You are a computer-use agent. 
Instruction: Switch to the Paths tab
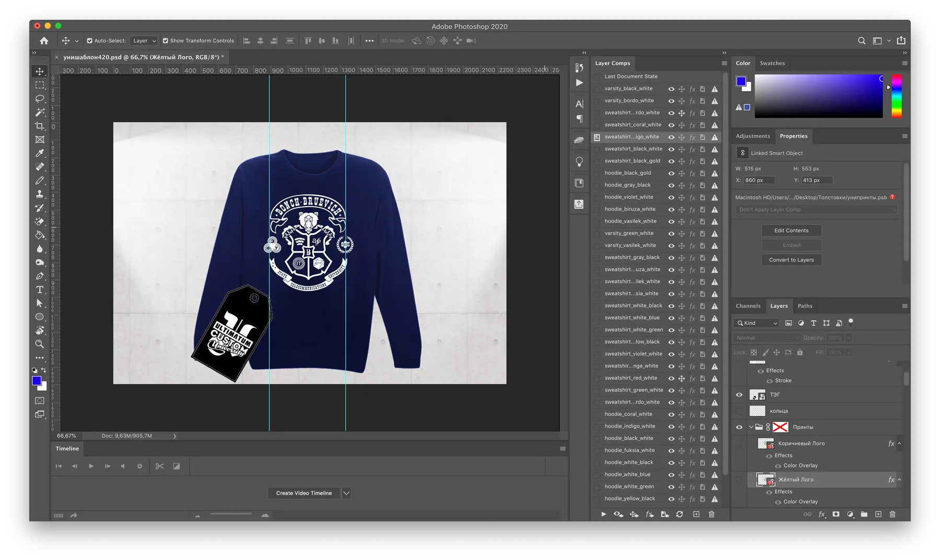pos(805,306)
